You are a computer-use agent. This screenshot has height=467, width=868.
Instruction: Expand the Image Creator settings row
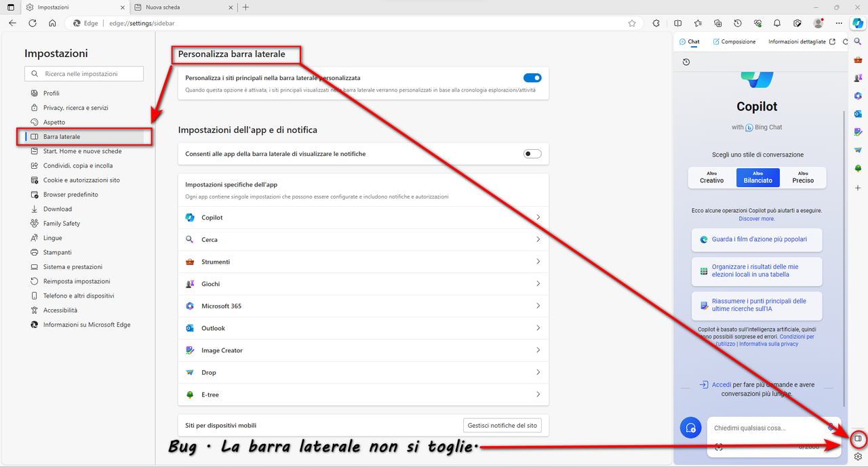coord(363,350)
